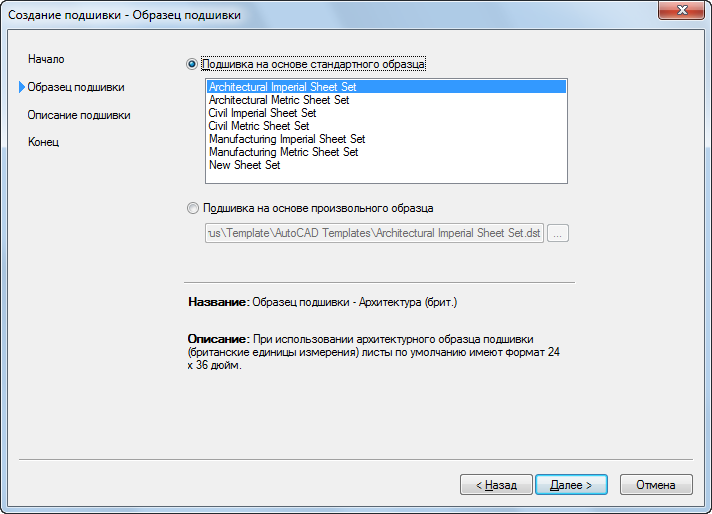
Task: Click the template file path field
Action: tap(374, 233)
